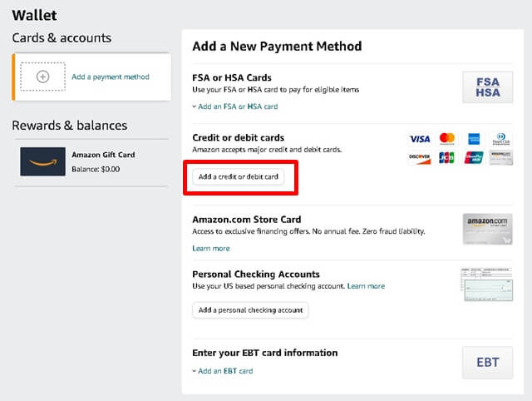Viewport: 532px width, 401px height.
Task: Click the FSA HSA card icon
Action: 487,87
